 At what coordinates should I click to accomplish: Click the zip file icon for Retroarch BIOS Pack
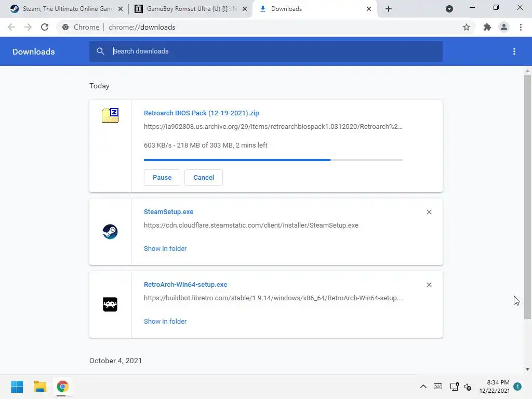click(x=110, y=115)
